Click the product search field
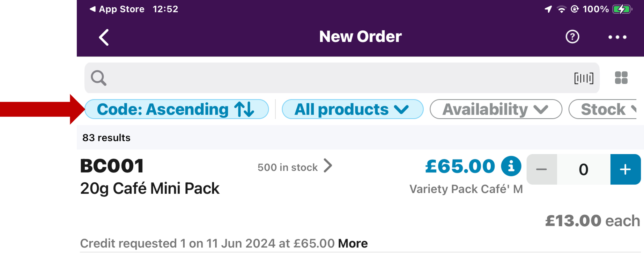The height and width of the screenshot is (257, 644). 335,78
